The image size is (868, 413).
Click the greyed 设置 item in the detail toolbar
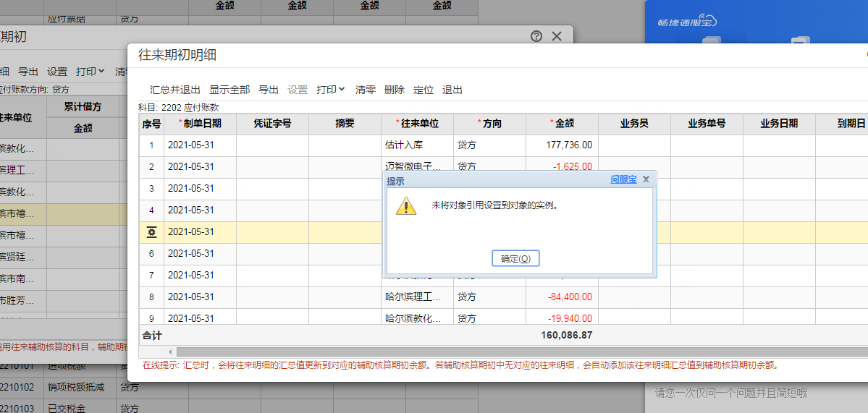(x=298, y=90)
